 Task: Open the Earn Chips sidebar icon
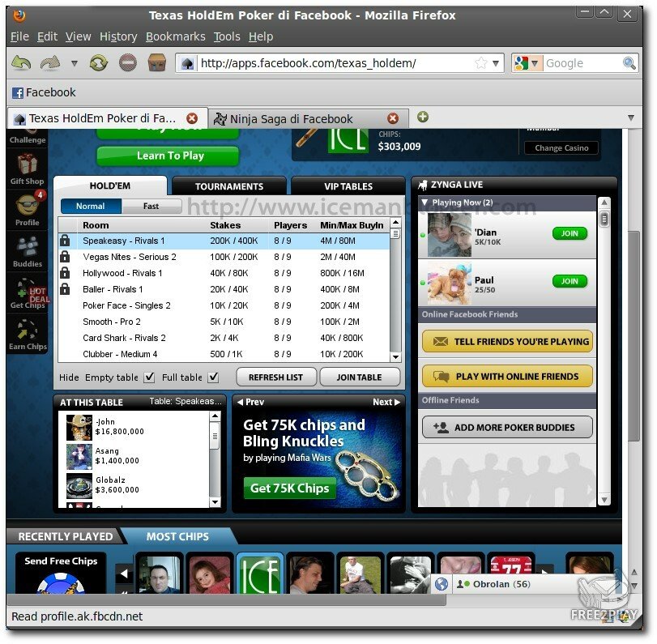click(x=28, y=335)
